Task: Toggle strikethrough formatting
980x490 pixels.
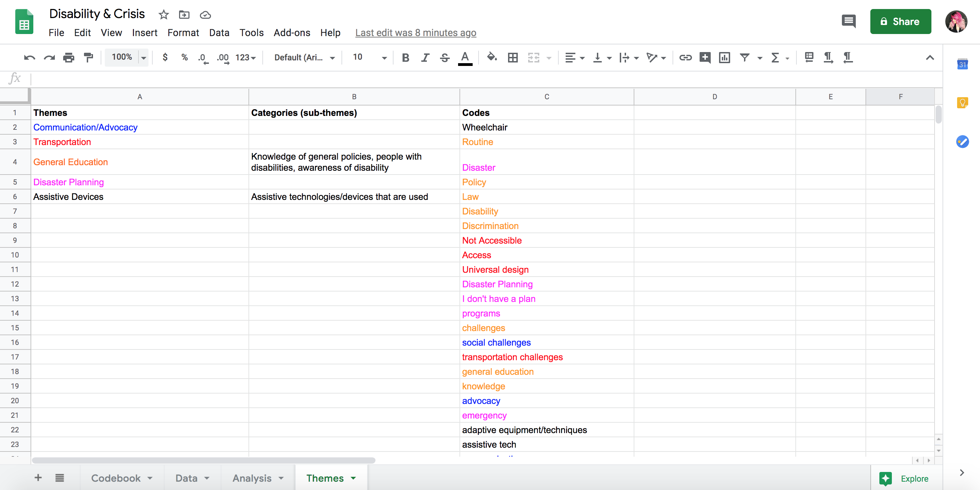Action: pyautogui.click(x=445, y=58)
